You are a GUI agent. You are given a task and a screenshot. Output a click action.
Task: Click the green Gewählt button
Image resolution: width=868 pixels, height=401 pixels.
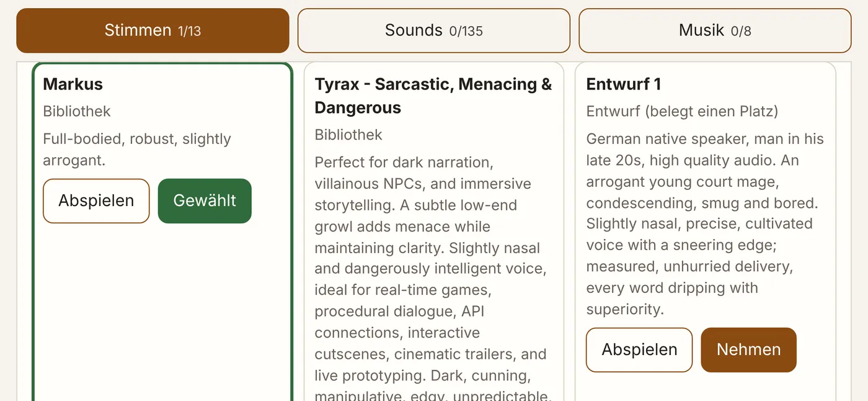205,201
